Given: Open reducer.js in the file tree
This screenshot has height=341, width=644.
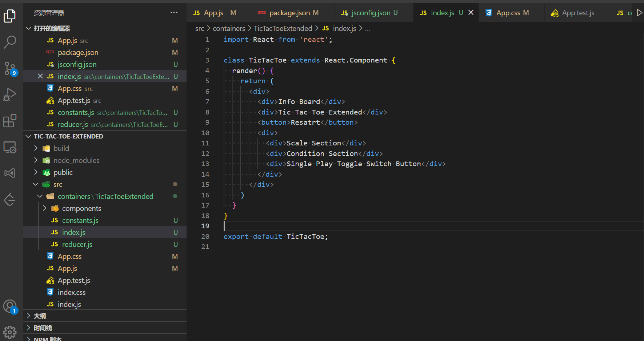Looking at the screenshot, I should pos(77,244).
